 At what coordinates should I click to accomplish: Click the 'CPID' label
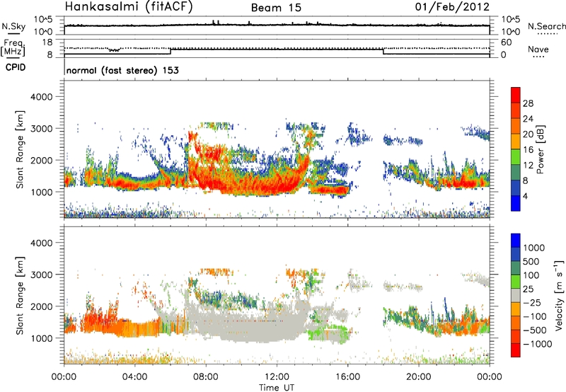click(x=16, y=67)
